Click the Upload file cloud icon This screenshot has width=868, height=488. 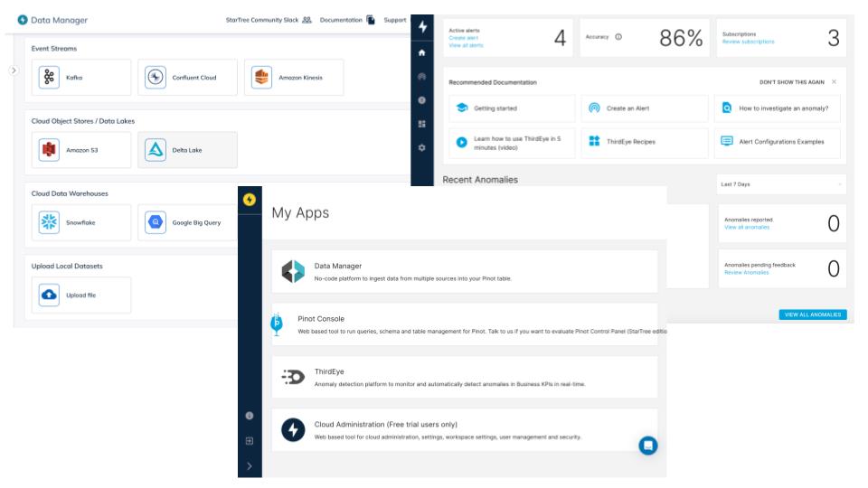point(49,295)
